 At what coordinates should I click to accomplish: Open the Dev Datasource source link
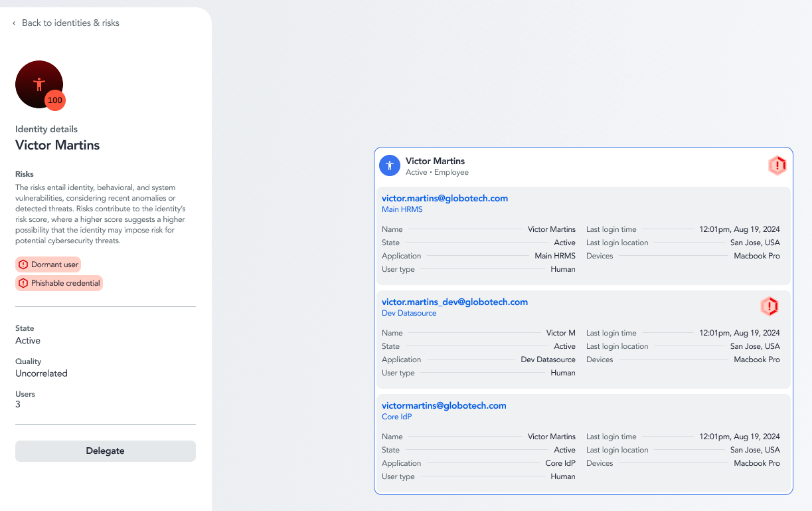pos(409,313)
